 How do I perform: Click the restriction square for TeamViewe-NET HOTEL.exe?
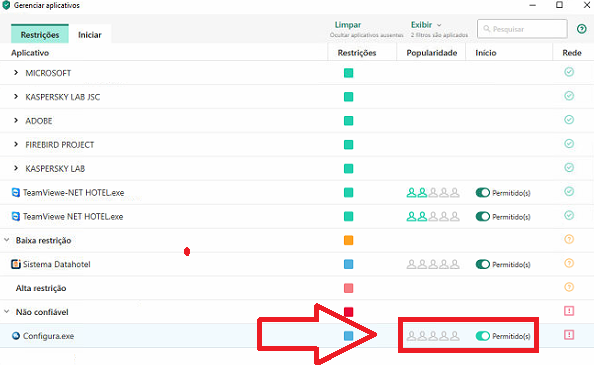349,192
